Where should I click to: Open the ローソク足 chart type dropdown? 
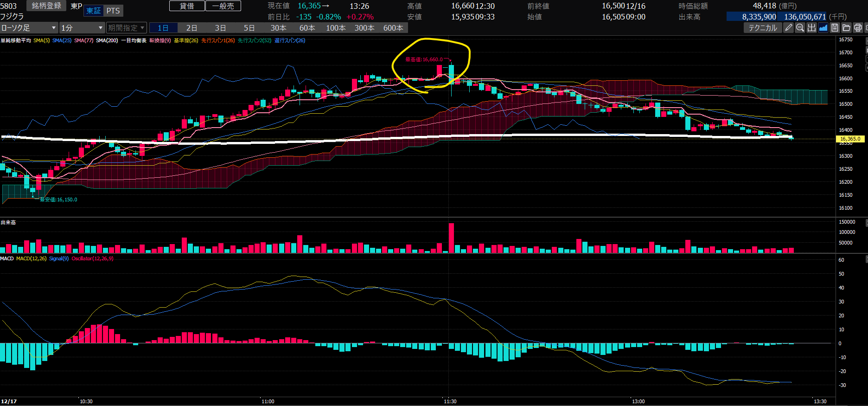tap(29, 28)
